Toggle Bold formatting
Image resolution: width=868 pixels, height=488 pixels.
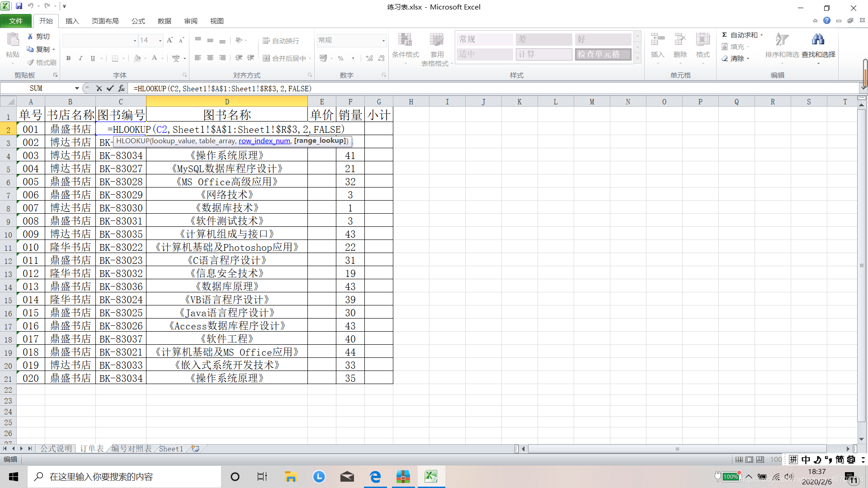tap(68, 58)
